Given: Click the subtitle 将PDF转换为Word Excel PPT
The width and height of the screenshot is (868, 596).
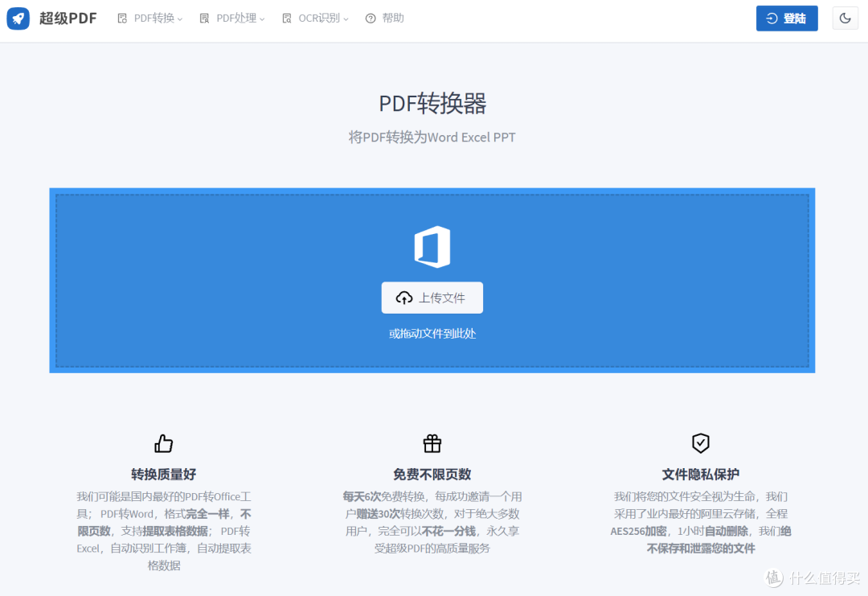Looking at the screenshot, I should pyautogui.click(x=432, y=138).
